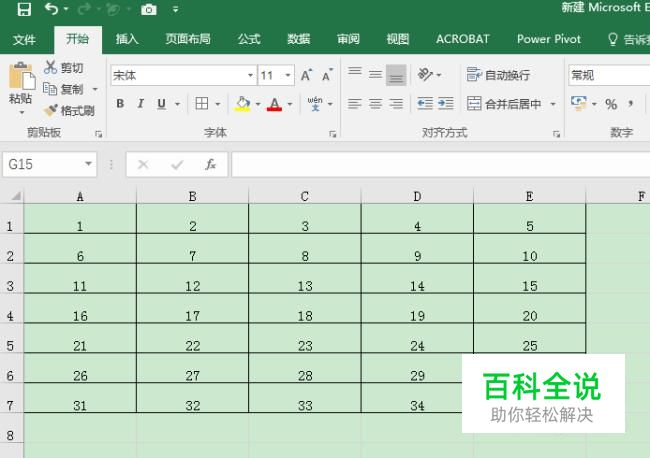Select the Format Painter brush
Image resolution: width=650 pixels, height=458 pixels.
coord(69,111)
